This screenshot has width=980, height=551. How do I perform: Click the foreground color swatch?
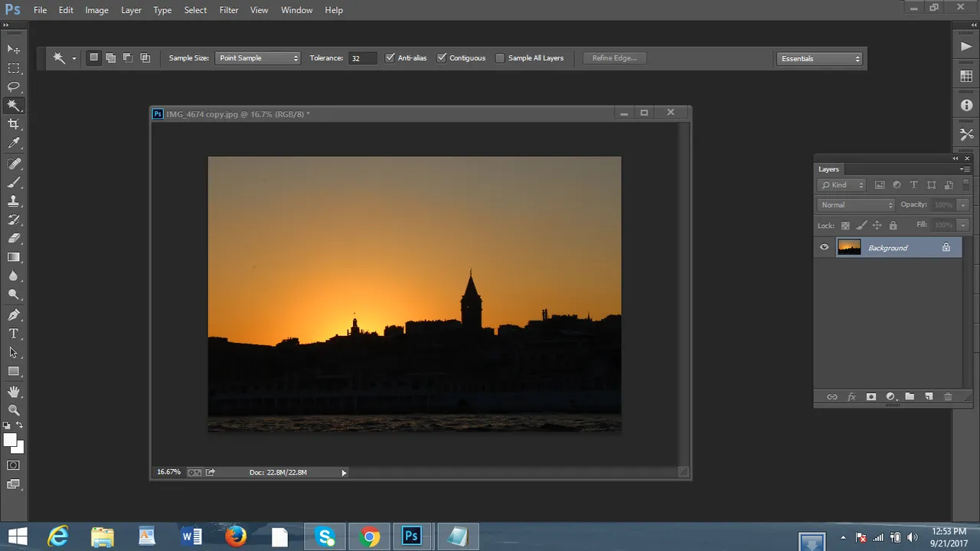point(10,440)
